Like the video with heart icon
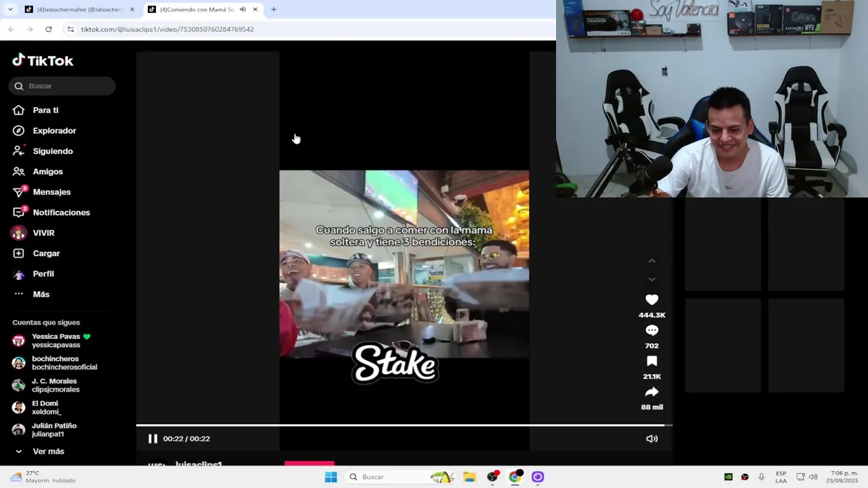The width and height of the screenshot is (868, 488). pyautogui.click(x=652, y=300)
